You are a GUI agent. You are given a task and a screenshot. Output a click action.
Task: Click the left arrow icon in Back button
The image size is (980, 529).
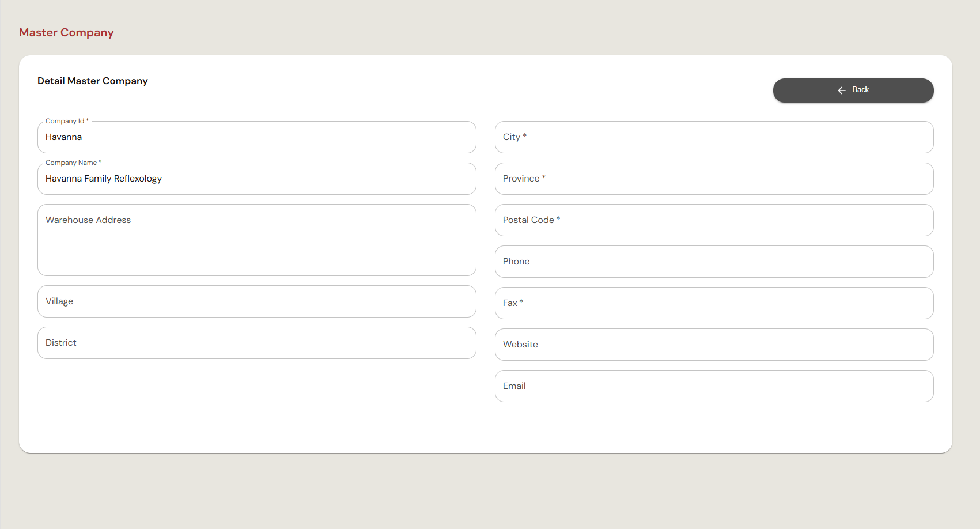coord(842,90)
